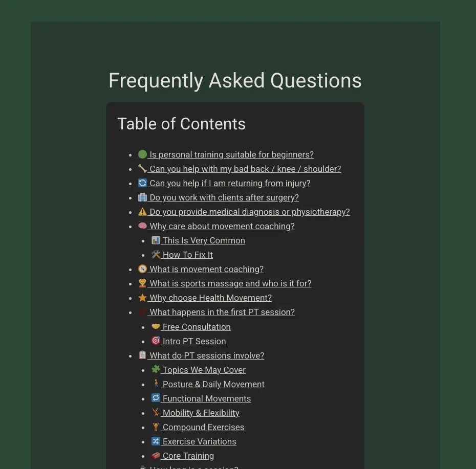Jump to 'Posture & Daily Movement' section

pos(213,385)
